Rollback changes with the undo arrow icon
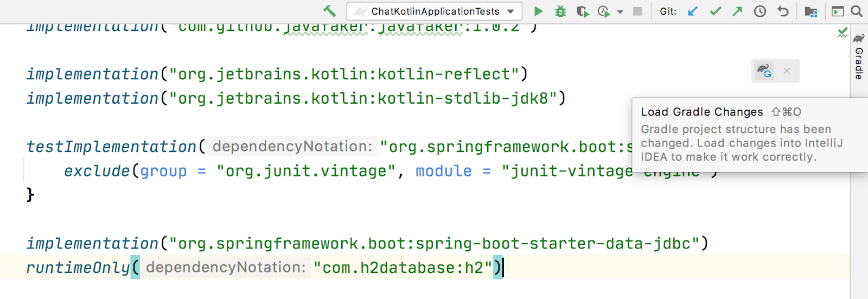Screen dimensions: 868x299 (783, 11)
